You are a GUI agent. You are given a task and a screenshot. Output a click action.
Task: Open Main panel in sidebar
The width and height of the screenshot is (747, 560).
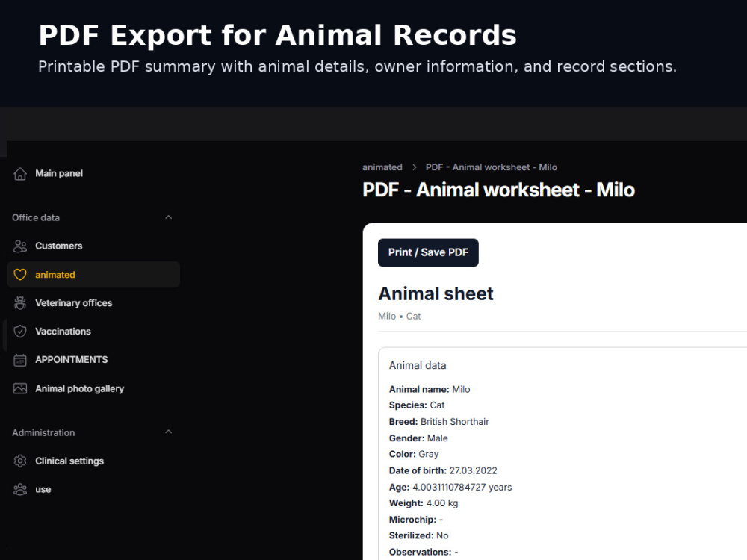(x=59, y=174)
